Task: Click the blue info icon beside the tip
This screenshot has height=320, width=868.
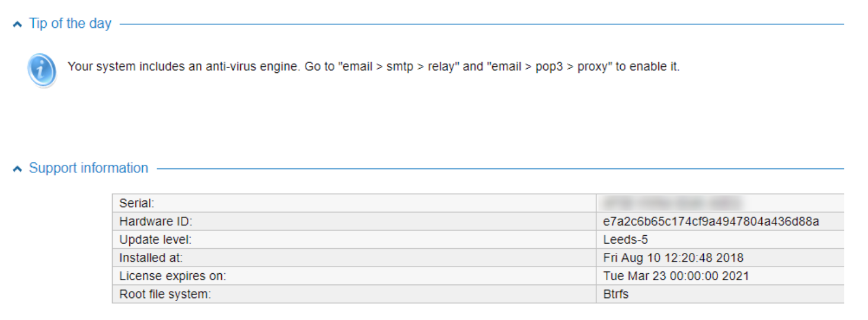Action: 42,71
